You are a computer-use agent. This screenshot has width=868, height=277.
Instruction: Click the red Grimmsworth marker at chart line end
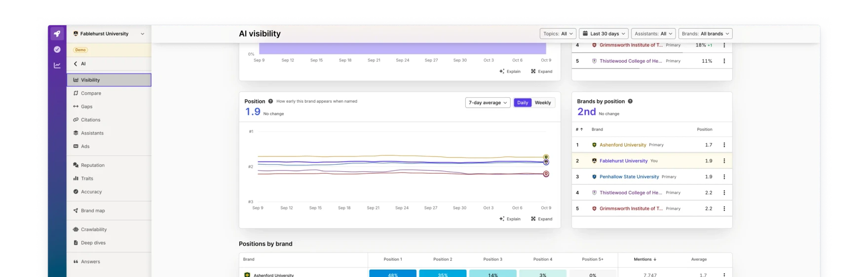tap(546, 174)
